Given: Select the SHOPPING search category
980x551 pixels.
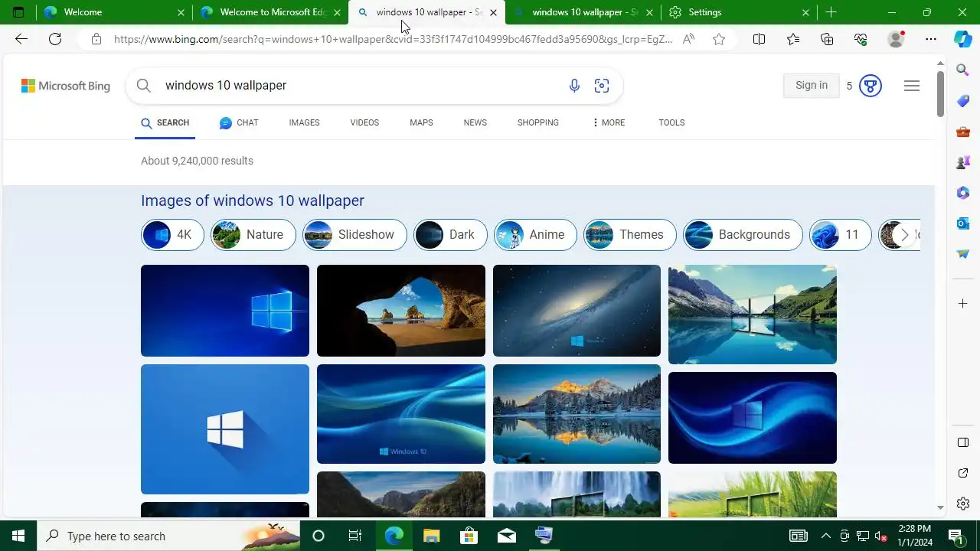Looking at the screenshot, I should coord(537,122).
